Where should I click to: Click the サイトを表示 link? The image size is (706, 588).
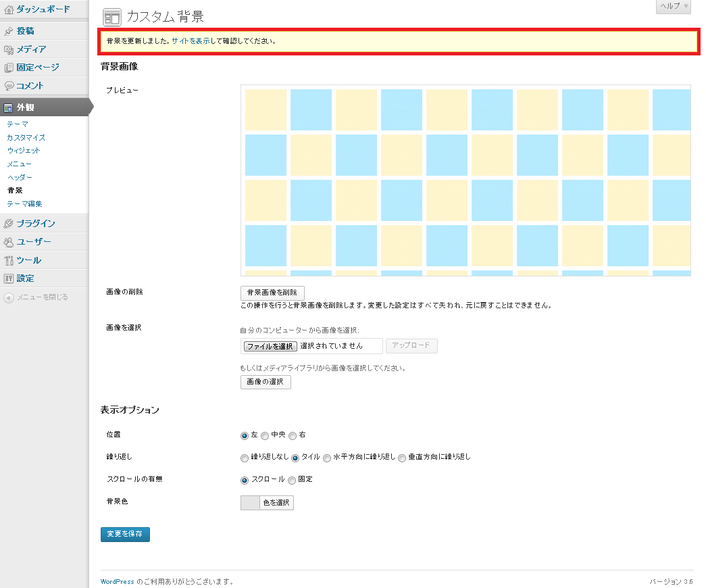(191, 41)
